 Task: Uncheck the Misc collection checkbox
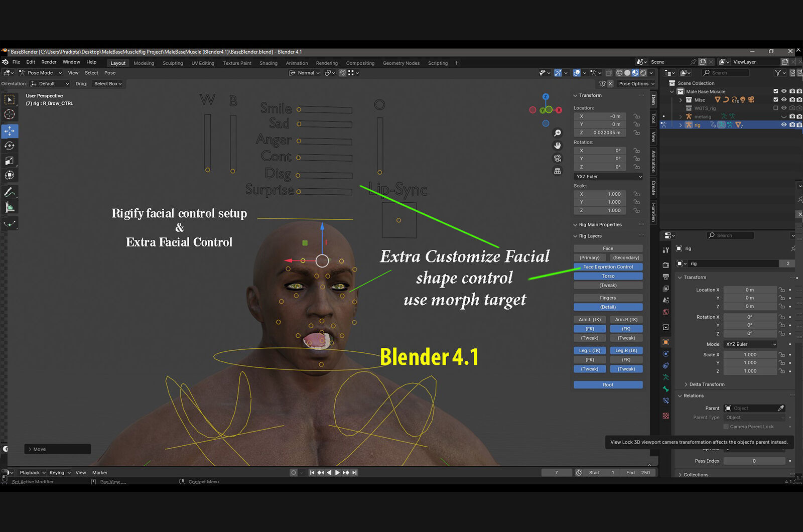[776, 99]
